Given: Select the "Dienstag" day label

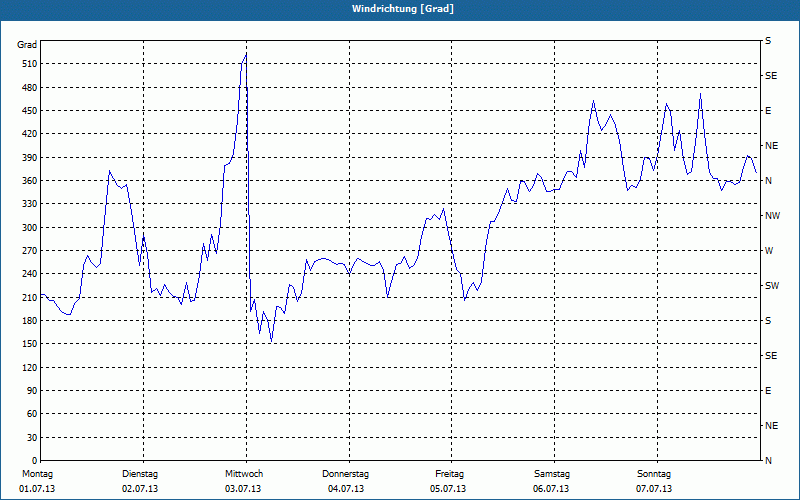Looking at the screenshot, I should pos(140,474).
